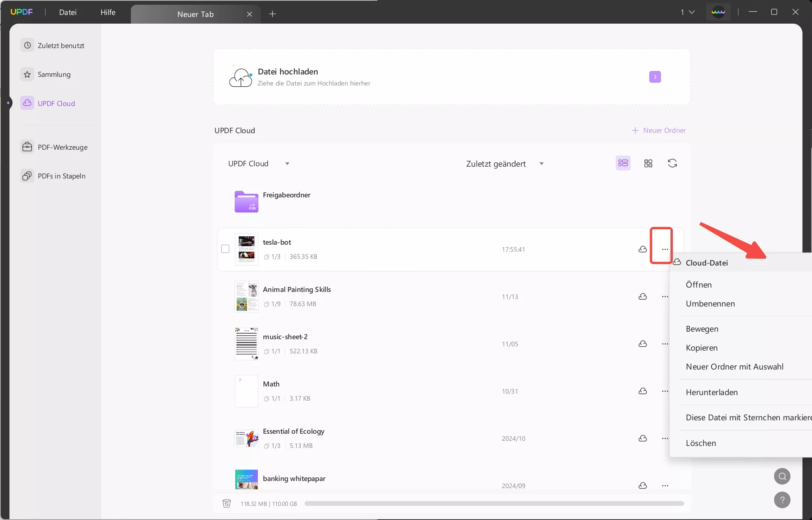Viewport: 812px width, 520px height.
Task: Switch to grid view layout
Action: tap(648, 163)
